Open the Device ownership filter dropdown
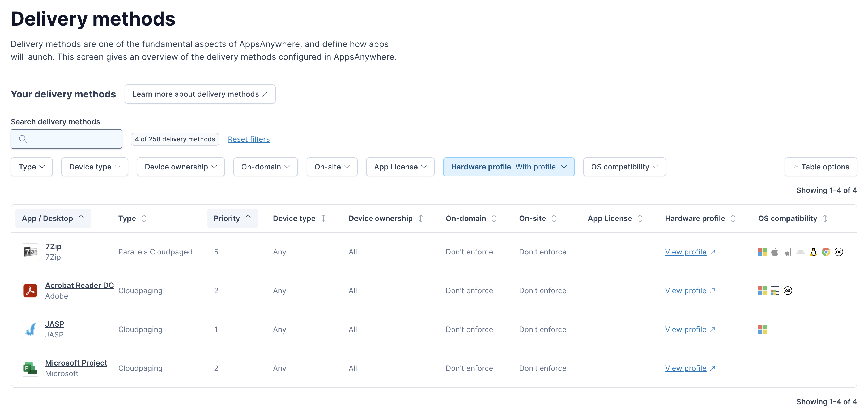This screenshot has width=868, height=416. 181,167
